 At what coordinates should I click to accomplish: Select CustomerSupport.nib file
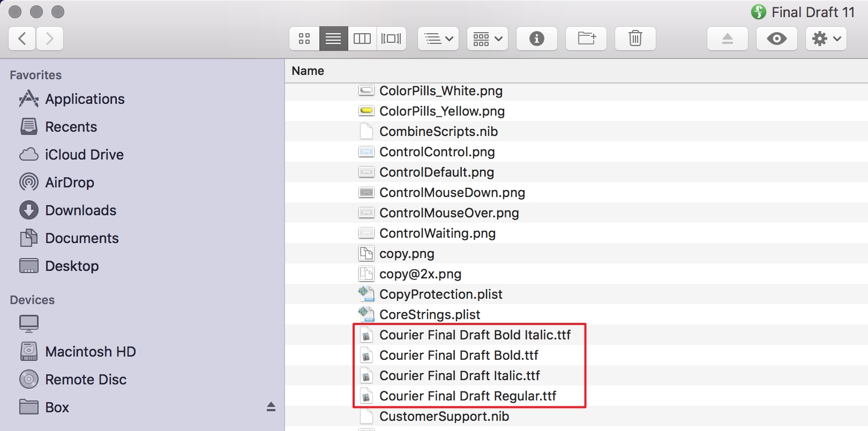coord(444,417)
